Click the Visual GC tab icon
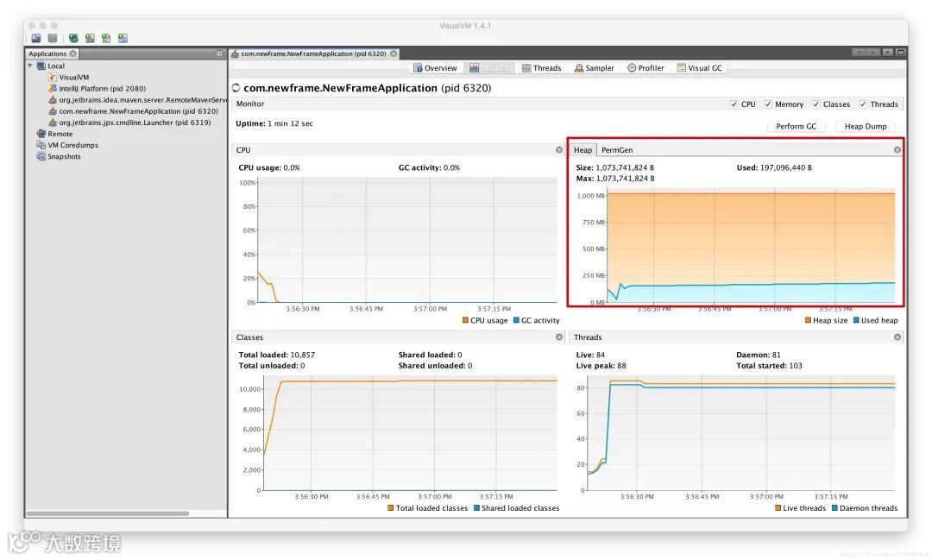The height and width of the screenshot is (560, 932). [681, 68]
